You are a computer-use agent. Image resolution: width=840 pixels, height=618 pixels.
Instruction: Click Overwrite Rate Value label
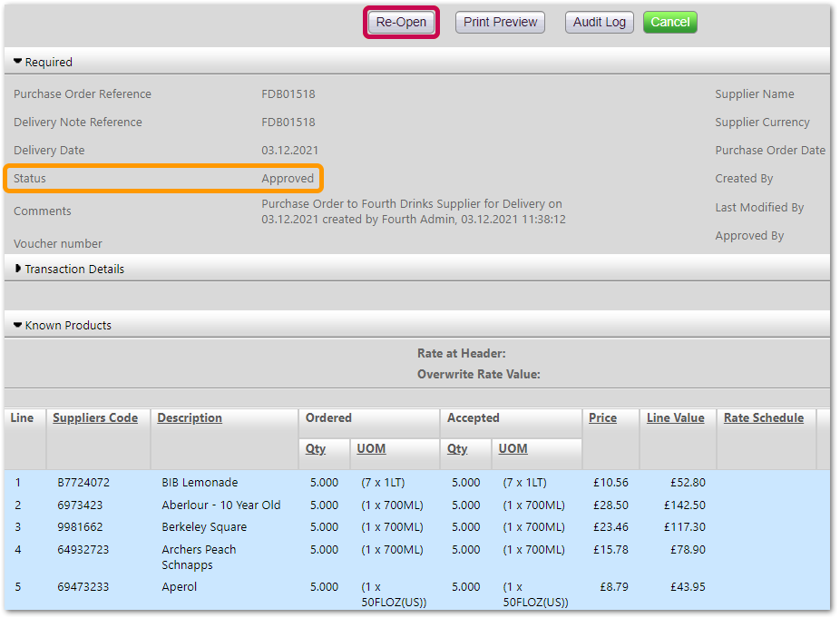pos(478,374)
